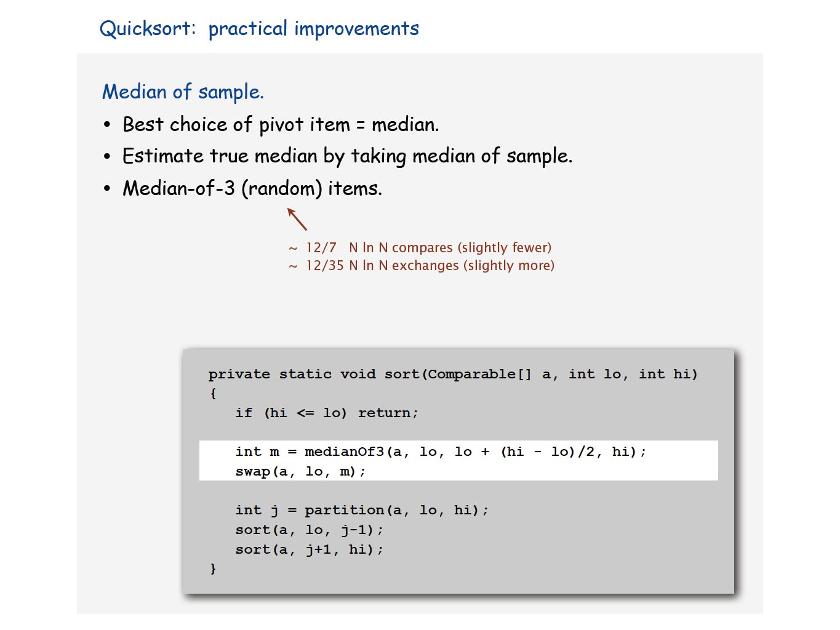Viewport: 840px width, 630px height.
Task: Select the "12/7 N ln N compares" annotation
Action: point(420,247)
